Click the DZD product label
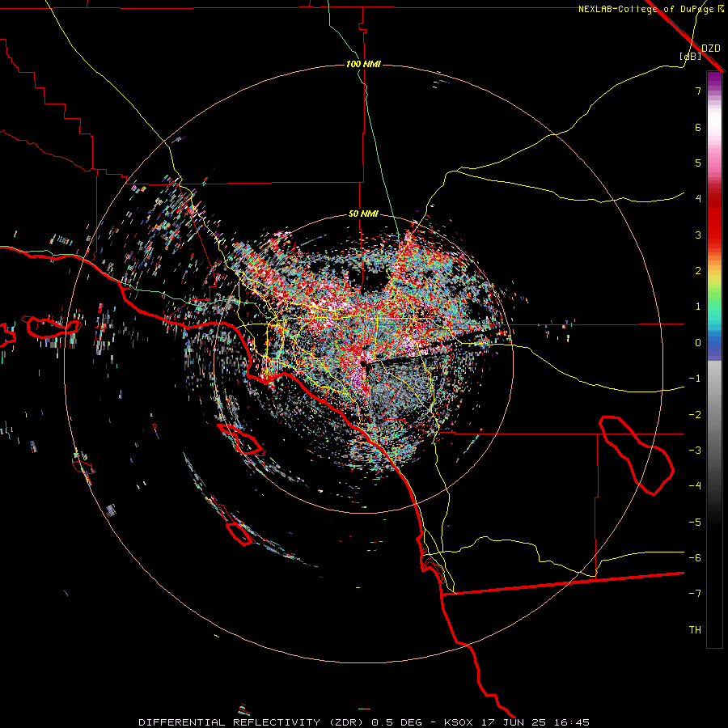Screen dimensions: 728x728 point(711,49)
